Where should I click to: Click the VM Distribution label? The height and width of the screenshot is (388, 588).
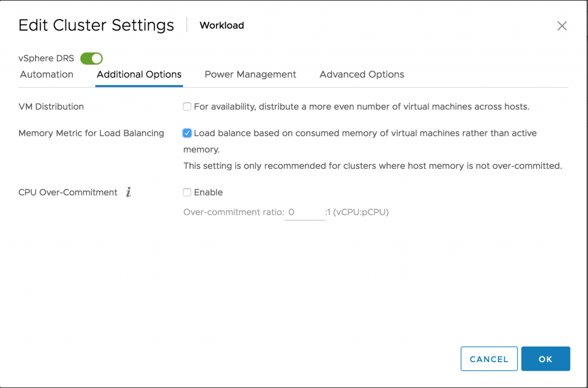(x=51, y=107)
